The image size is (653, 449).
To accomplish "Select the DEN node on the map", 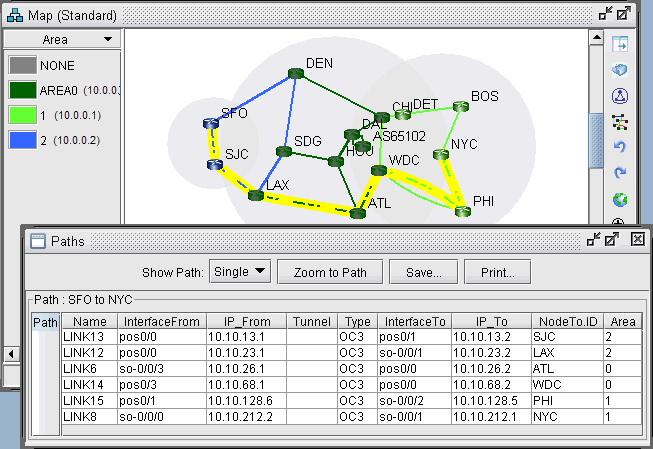I will point(295,73).
